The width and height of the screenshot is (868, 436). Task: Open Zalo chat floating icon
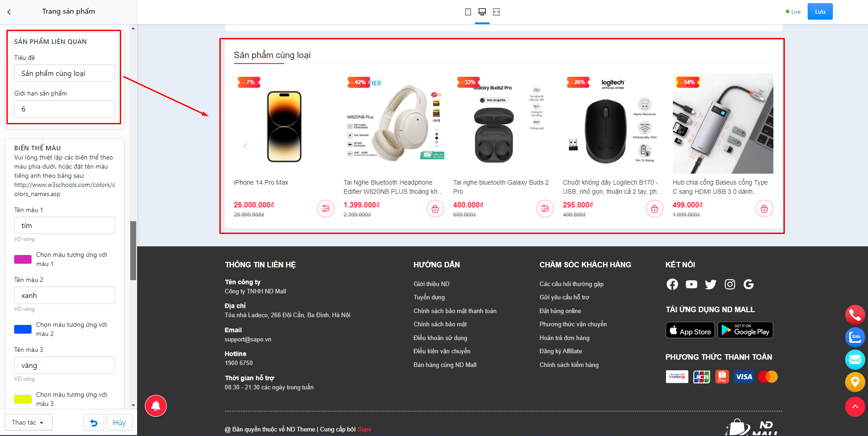click(x=855, y=337)
